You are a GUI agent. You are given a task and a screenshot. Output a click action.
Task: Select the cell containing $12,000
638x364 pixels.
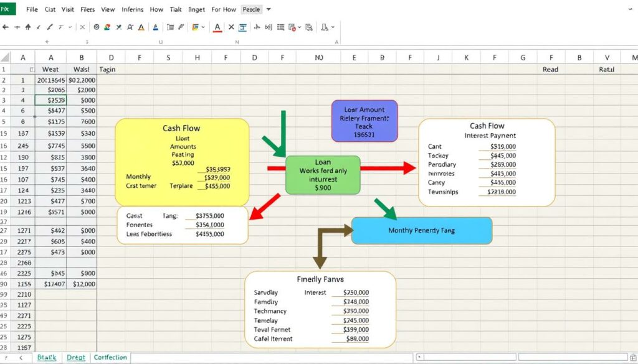(82, 284)
